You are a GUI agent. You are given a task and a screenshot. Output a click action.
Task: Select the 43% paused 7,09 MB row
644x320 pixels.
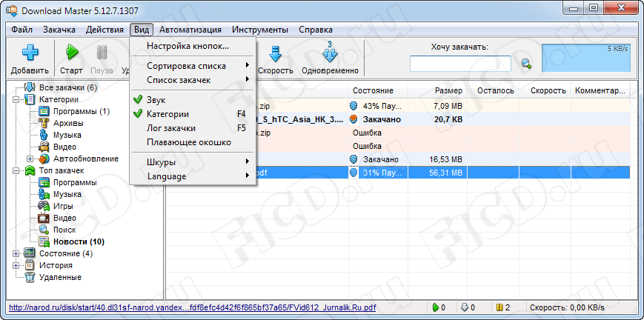(397, 106)
